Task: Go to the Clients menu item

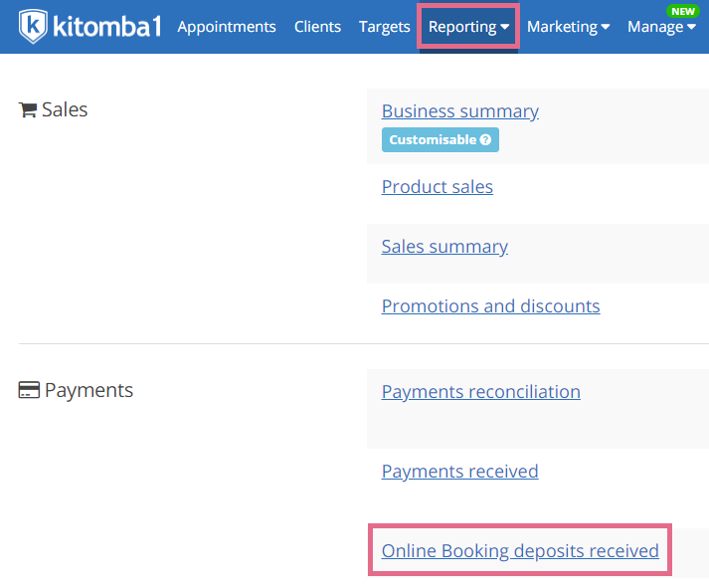Action: point(317,27)
